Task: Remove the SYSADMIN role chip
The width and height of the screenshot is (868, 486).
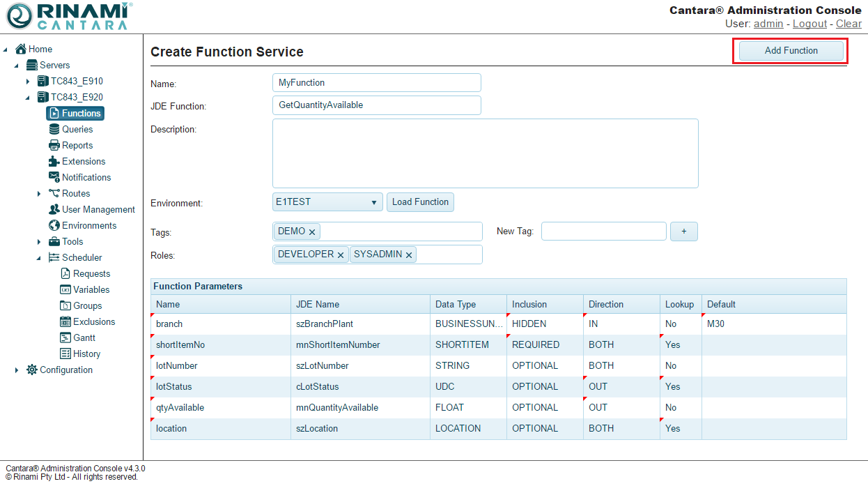Action: pyautogui.click(x=409, y=255)
